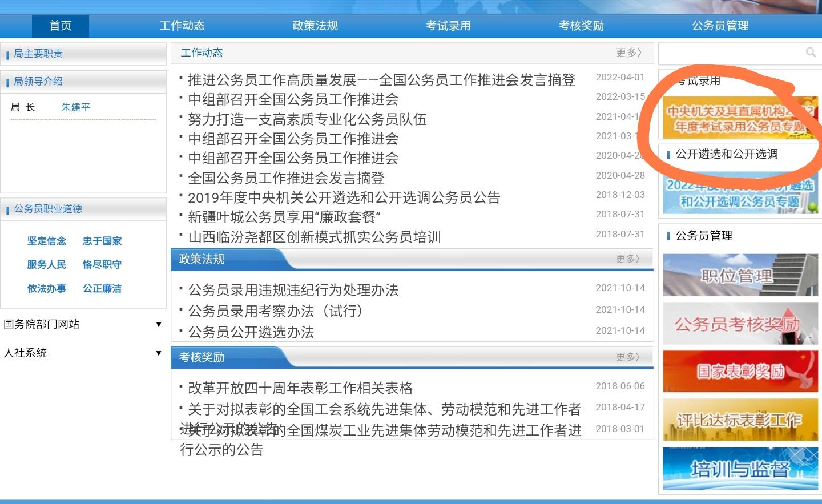The image size is (822, 504).
Task: Open the 公务员考核奖励 banner
Action: click(x=740, y=324)
